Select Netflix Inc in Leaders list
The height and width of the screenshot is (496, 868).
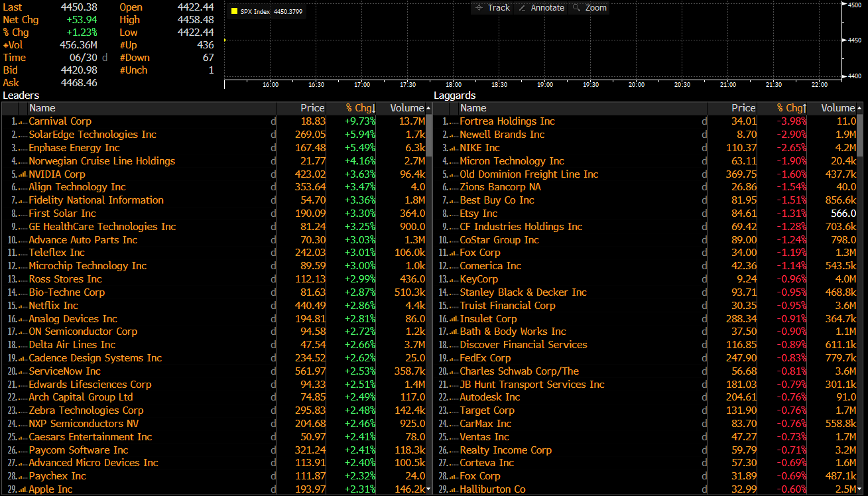(x=53, y=306)
